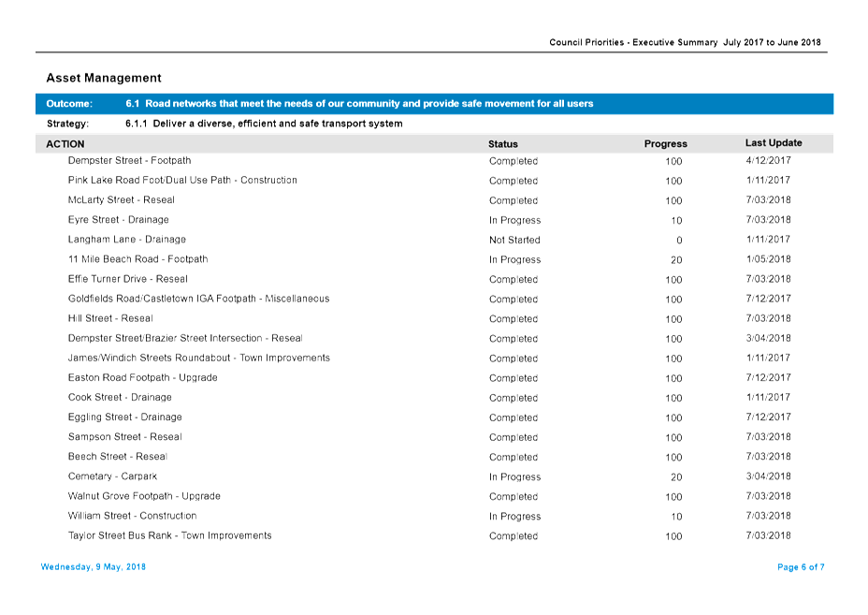Image resolution: width=868 pixels, height=615 pixels.
Task: Click date 7/12/2017 for Easton Road Footpath
Action: [x=768, y=378]
